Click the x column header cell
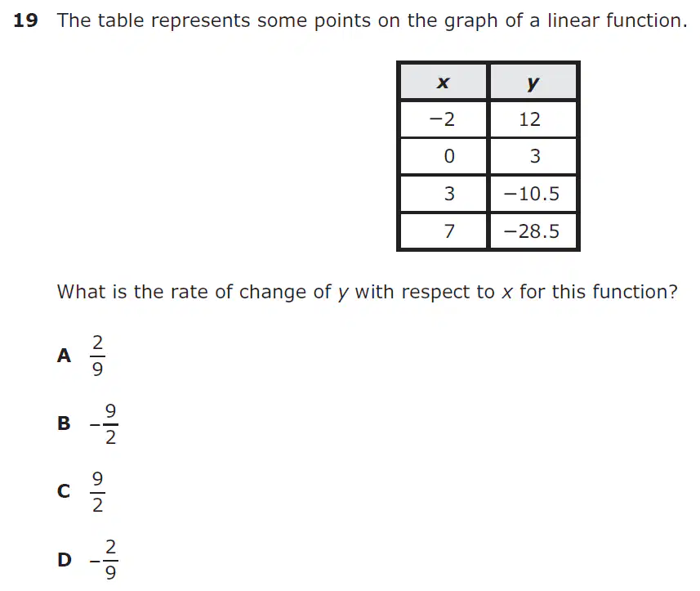 444,82
